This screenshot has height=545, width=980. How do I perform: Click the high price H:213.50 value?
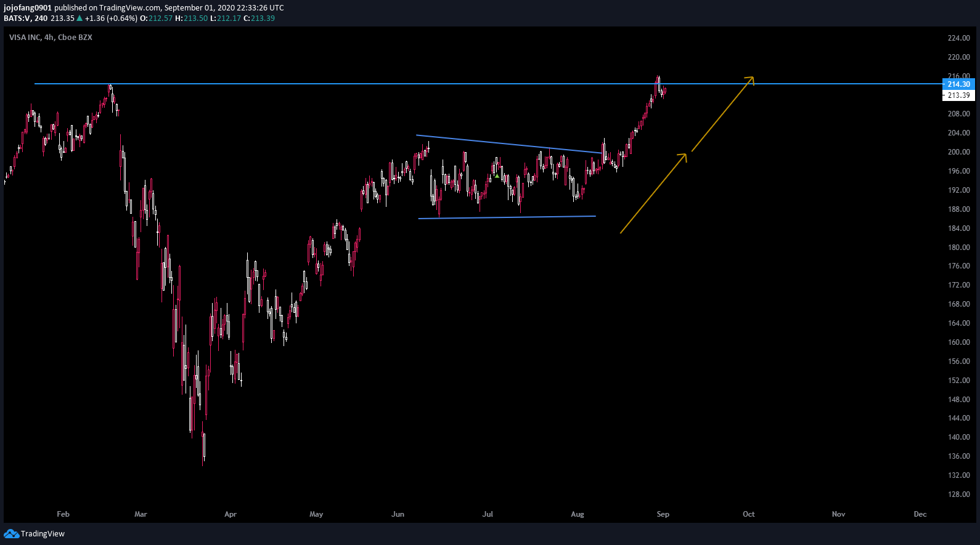point(192,18)
